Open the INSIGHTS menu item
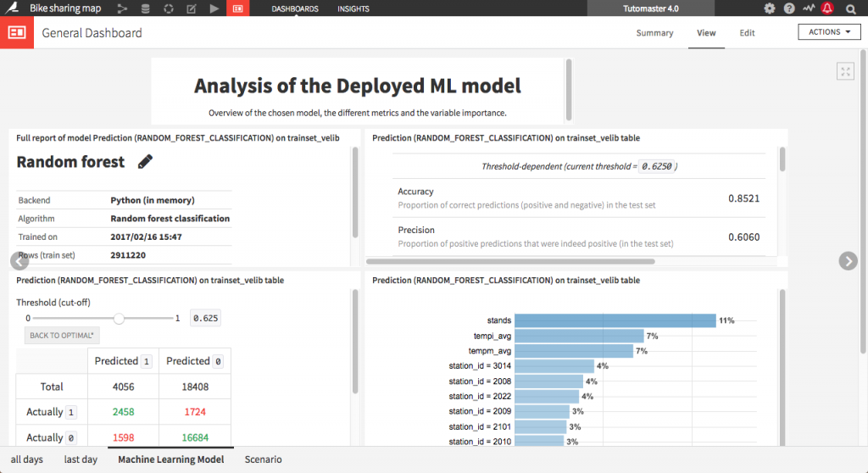 [353, 9]
